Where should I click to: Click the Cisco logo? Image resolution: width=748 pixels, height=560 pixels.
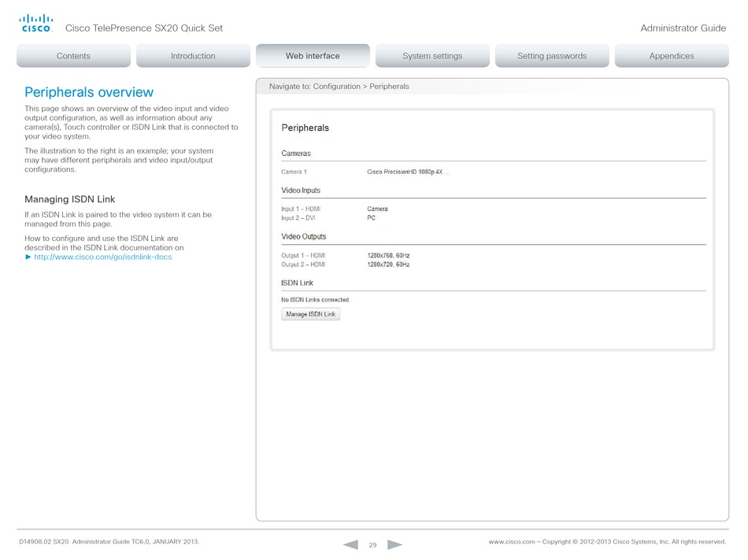pyautogui.click(x=35, y=24)
